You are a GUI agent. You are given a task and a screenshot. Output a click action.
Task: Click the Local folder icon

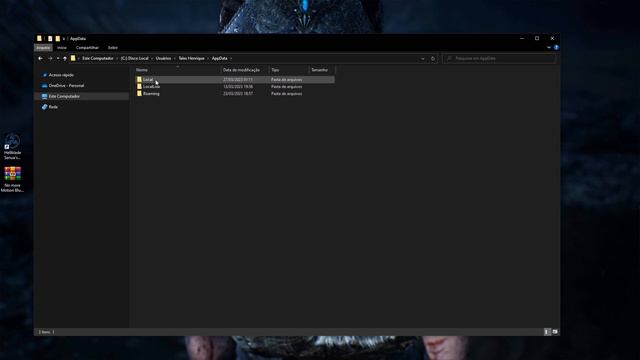(139, 80)
